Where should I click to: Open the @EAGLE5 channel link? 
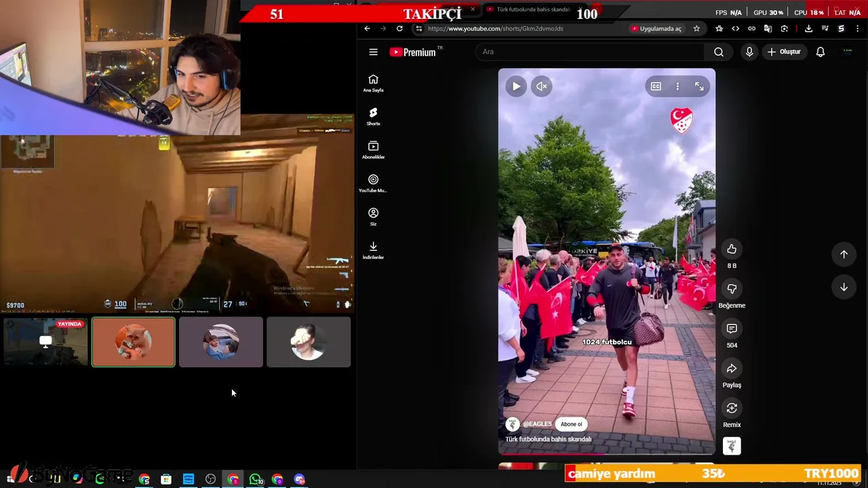537,424
